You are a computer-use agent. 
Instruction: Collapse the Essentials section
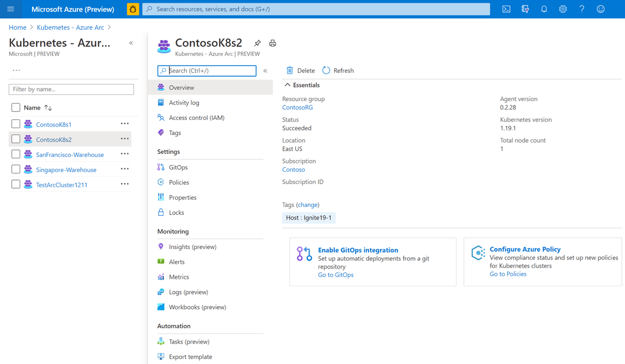(288, 85)
